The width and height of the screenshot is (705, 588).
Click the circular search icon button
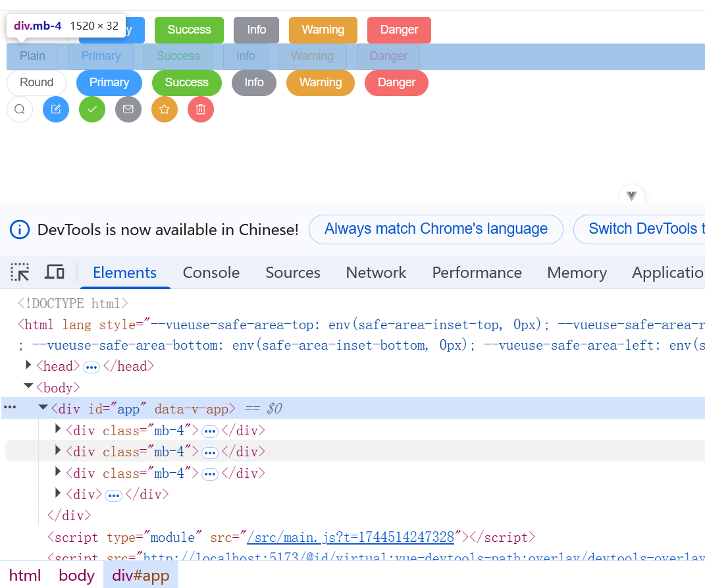point(20,109)
